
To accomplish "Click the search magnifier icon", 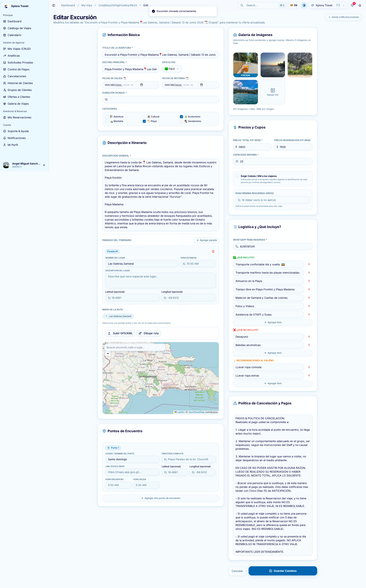I will 242,5.
